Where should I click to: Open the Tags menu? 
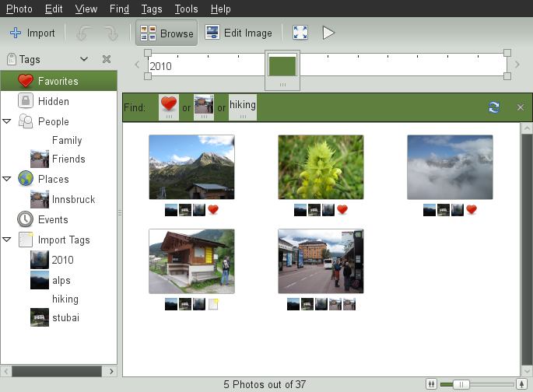pyautogui.click(x=152, y=9)
